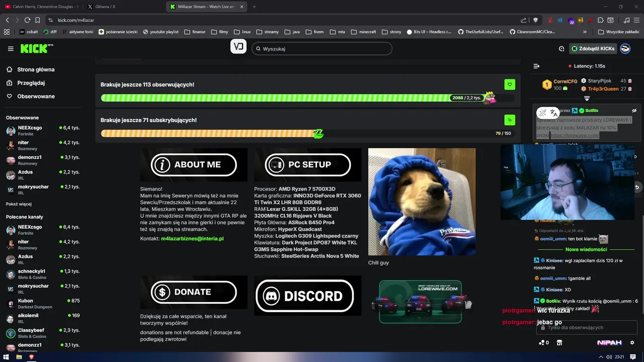The width and height of the screenshot is (644, 362).
Task: Open the LOREWAVE.COM vehicles banner
Action: tap(422, 302)
